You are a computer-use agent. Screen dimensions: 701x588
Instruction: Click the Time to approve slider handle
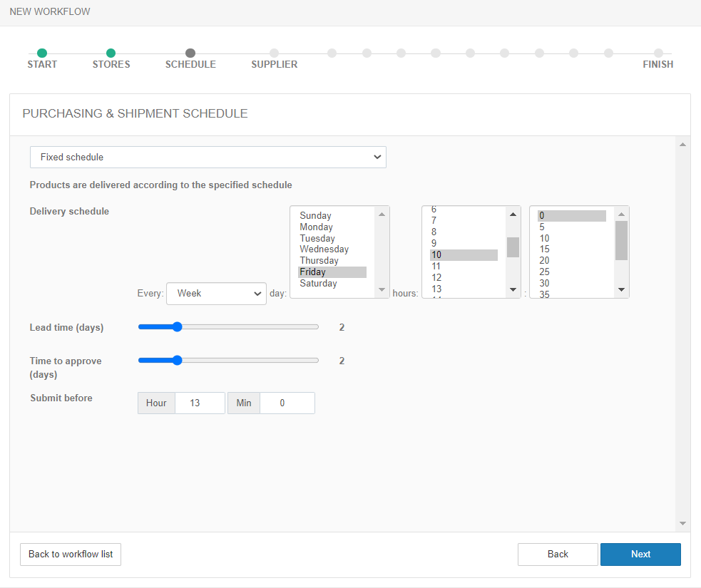point(178,361)
